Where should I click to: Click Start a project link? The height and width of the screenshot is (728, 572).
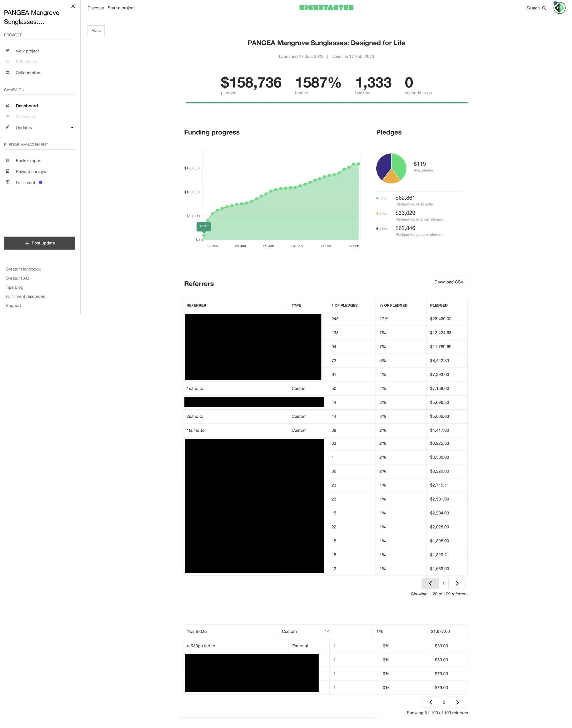click(x=121, y=8)
